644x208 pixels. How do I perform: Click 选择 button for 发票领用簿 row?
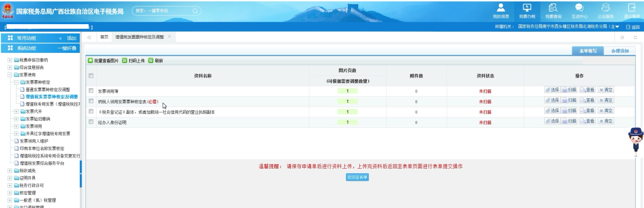tap(552, 90)
